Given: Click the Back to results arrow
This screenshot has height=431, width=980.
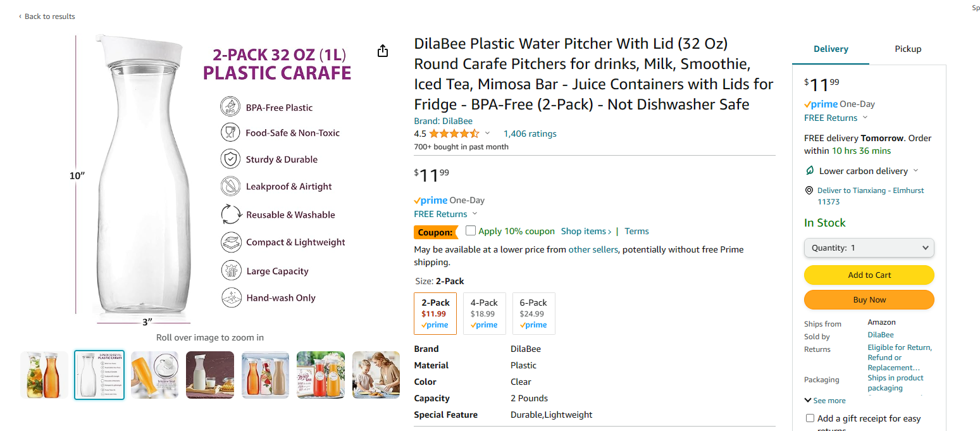Looking at the screenshot, I should 20,16.
